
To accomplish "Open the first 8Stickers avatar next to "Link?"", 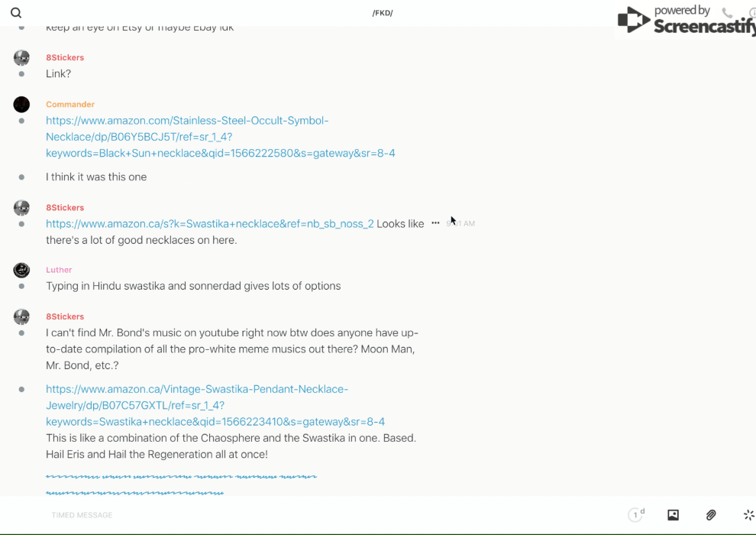I will 21,58.
